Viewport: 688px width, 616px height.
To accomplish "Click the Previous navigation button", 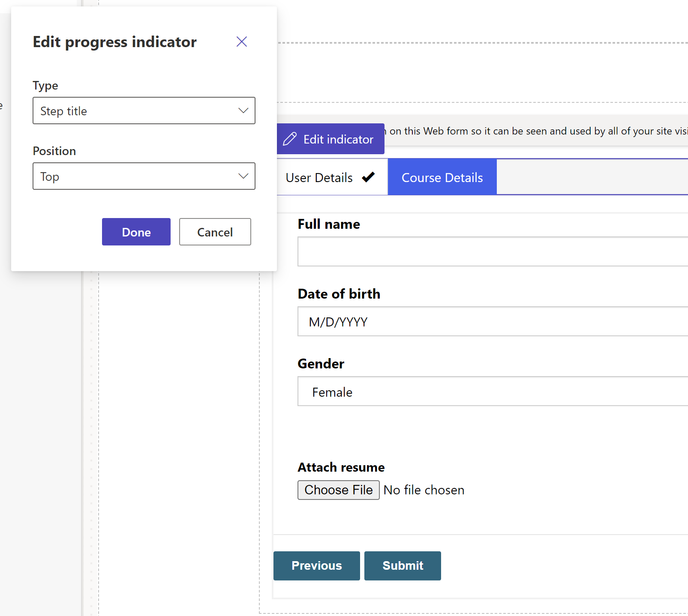I will click(x=316, y=565).
